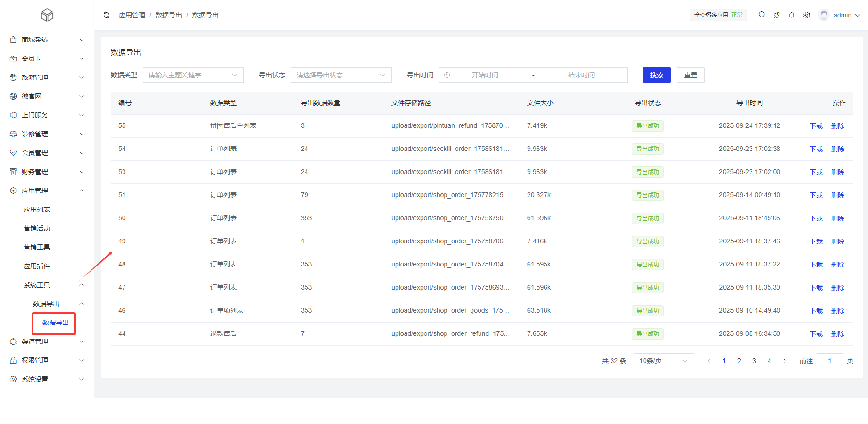The height and width of the screenshot is (424, 868).
Task: Open the settings gear icon in header
Action: click(x=807, y=15)
